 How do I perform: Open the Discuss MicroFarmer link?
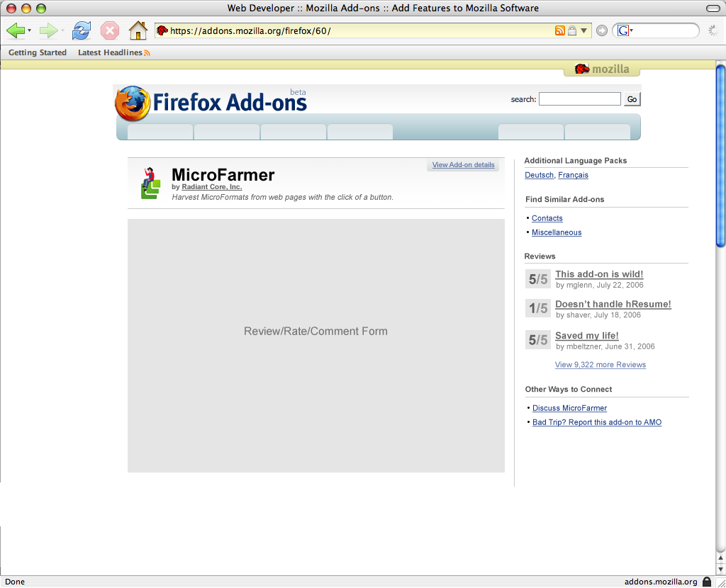(x=569, y=408)
